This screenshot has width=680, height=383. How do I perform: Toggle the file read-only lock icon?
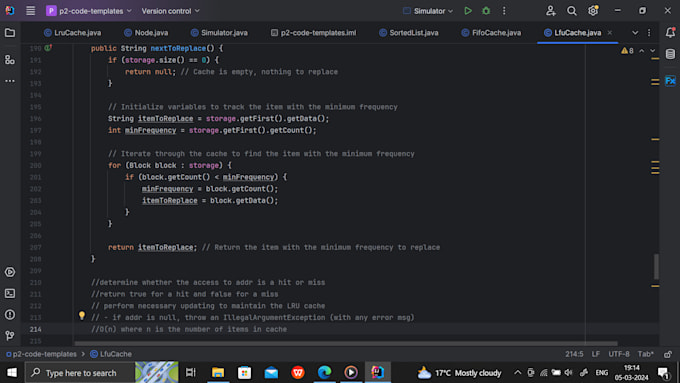tap(667, 354)
